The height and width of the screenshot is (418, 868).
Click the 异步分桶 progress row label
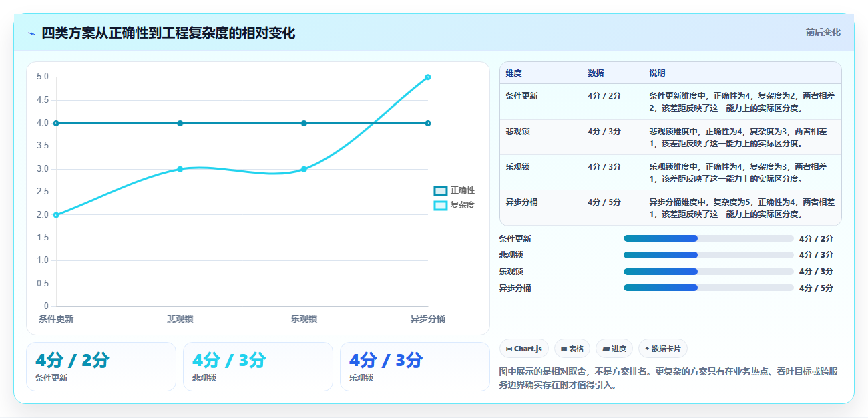515,288
